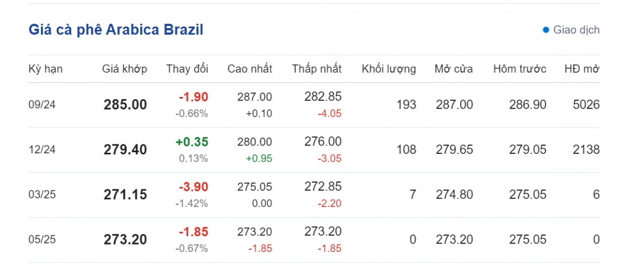Select the HĐ mở column header
Image resolution: width=644 pixels, height=279 pixels.
pos(582,69)
